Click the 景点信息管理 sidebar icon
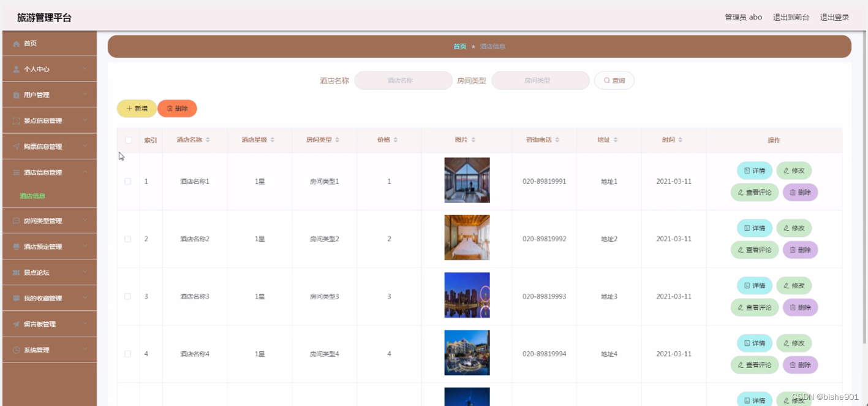 point(17,121)
